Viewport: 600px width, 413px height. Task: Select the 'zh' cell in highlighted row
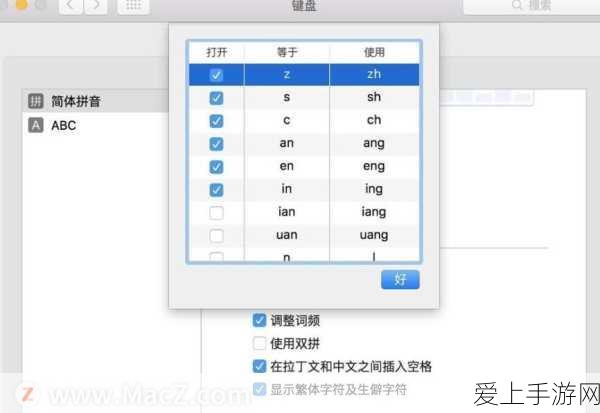tap(374, 74)
